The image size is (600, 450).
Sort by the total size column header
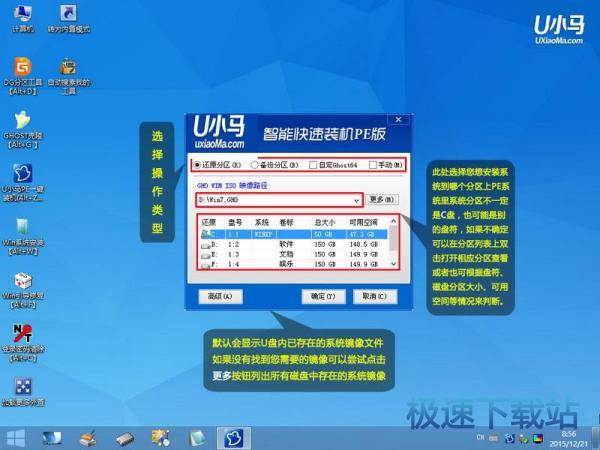click(324, 222)
